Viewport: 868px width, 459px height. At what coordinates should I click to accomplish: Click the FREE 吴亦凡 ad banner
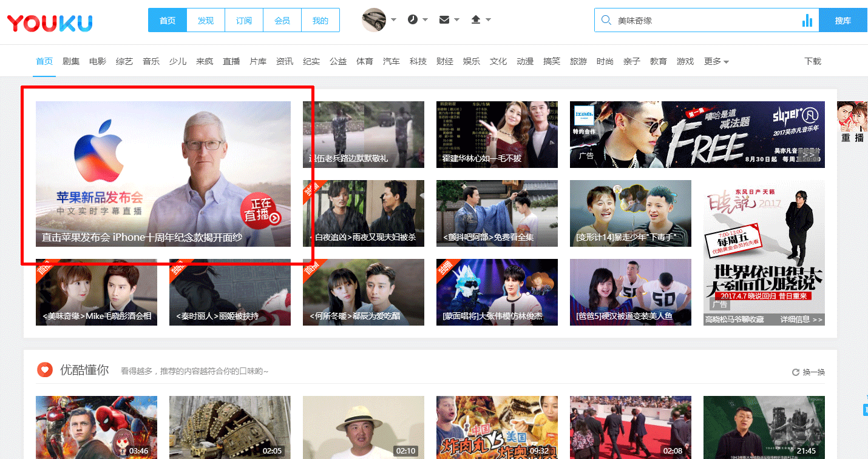(697, 135)
